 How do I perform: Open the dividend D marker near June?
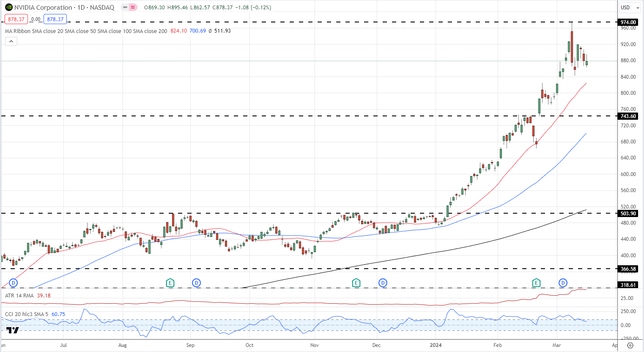14,283
